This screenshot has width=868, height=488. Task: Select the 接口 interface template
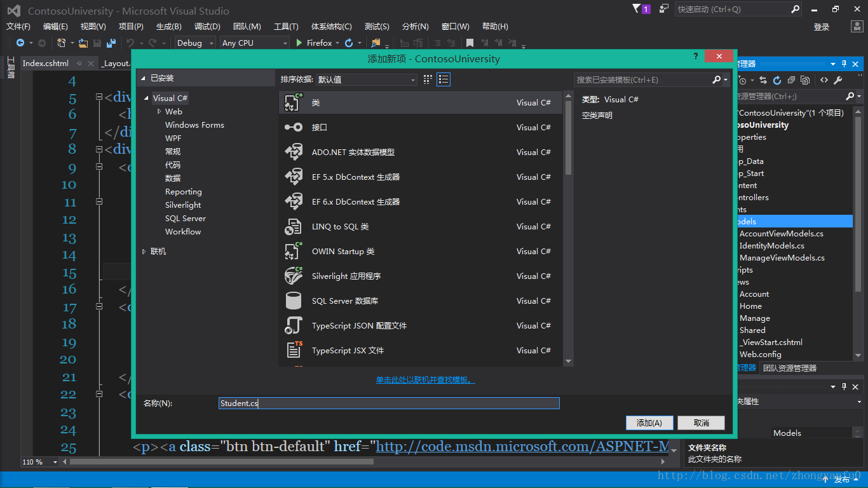[x=421, y=127]
